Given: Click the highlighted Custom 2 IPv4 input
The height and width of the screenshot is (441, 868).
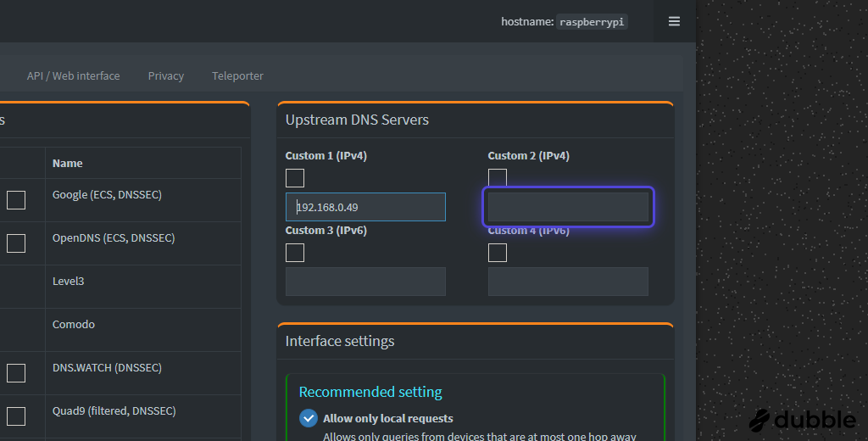Looking at the screenshot, I should click(x=568, y=207).
